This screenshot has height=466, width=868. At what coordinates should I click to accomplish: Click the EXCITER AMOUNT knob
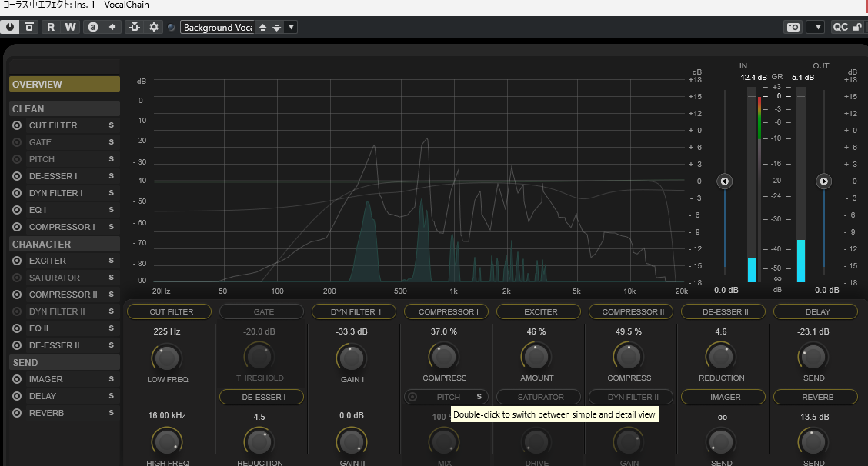[536, 357]
